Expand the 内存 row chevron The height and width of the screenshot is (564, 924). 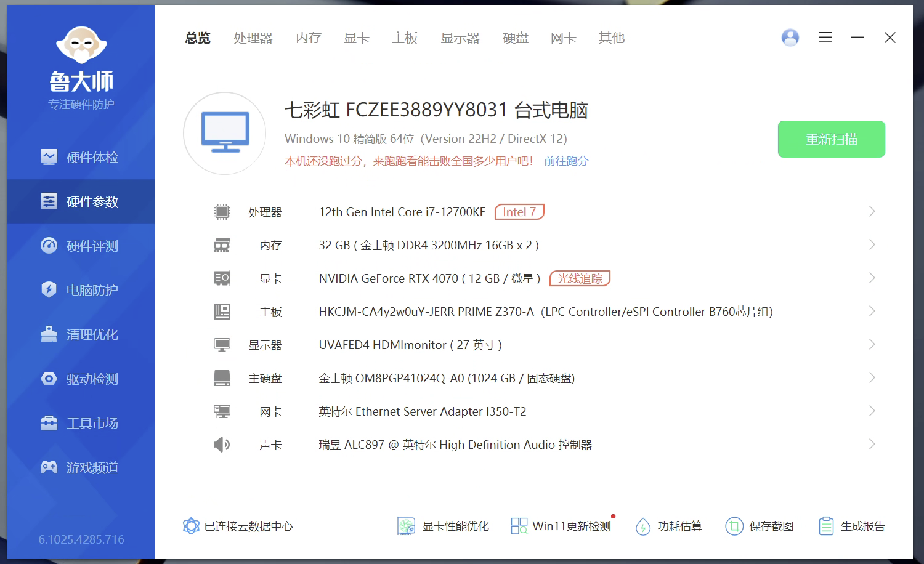point(872,244)
